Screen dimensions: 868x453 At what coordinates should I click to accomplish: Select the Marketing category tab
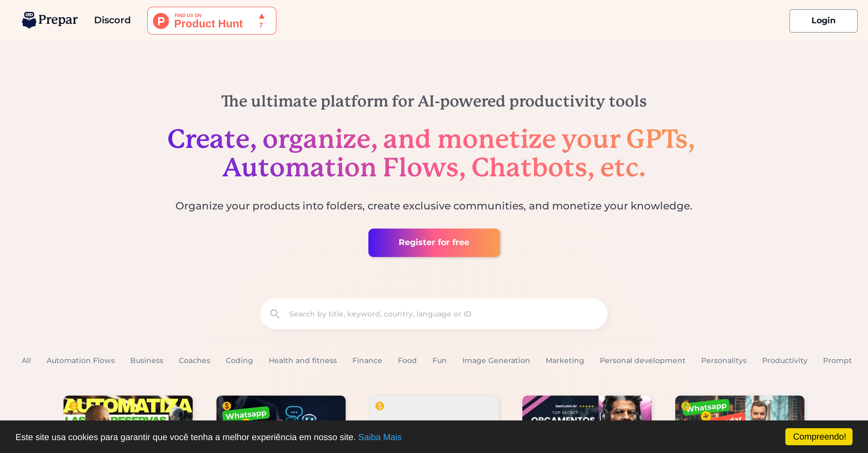(x=564, y=360)
